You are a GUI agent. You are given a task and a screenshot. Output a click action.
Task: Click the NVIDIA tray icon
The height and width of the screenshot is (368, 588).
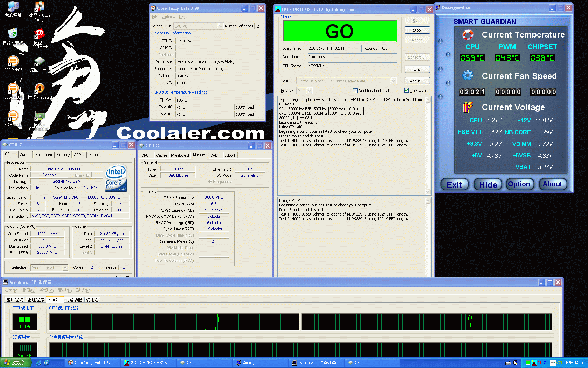point(559,363)
